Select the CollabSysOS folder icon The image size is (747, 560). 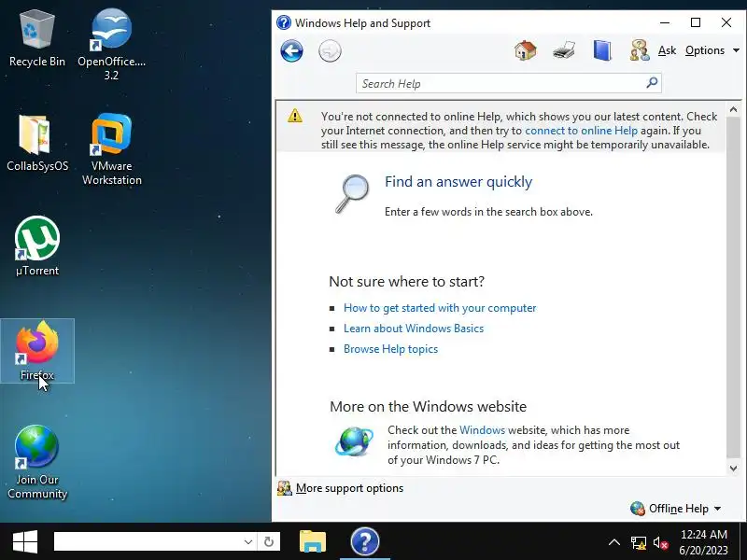37,144
